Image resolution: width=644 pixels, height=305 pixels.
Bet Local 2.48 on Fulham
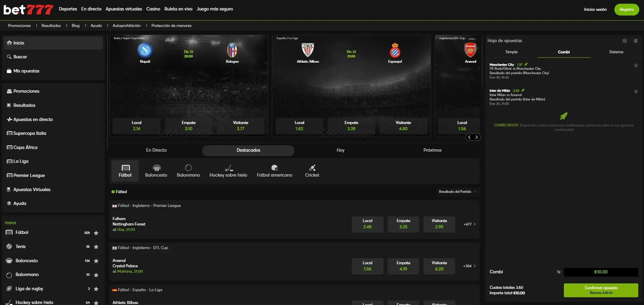point(367,224)
